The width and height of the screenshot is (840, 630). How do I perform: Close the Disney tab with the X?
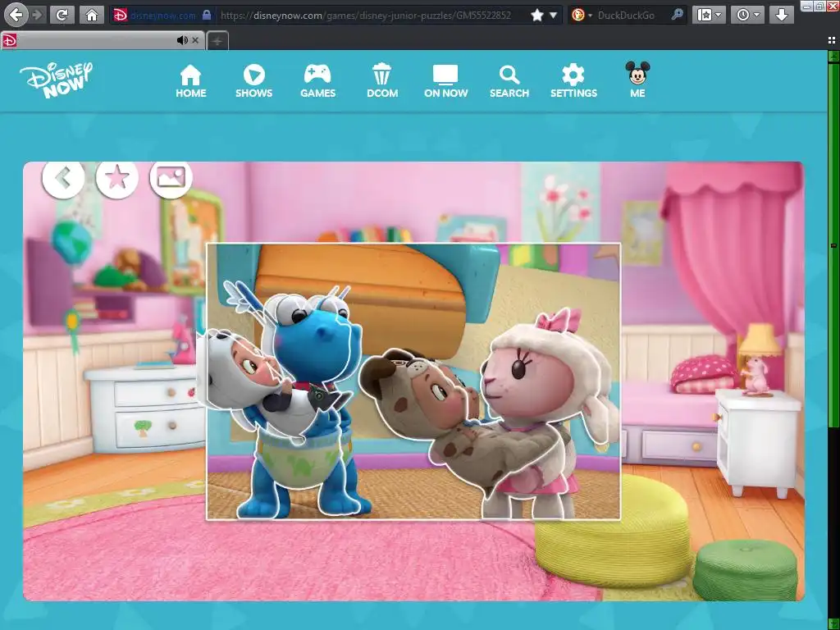click(195, 40)
